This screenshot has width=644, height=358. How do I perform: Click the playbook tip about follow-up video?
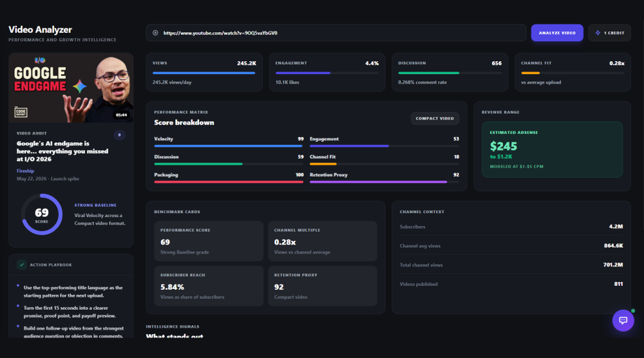73,332
